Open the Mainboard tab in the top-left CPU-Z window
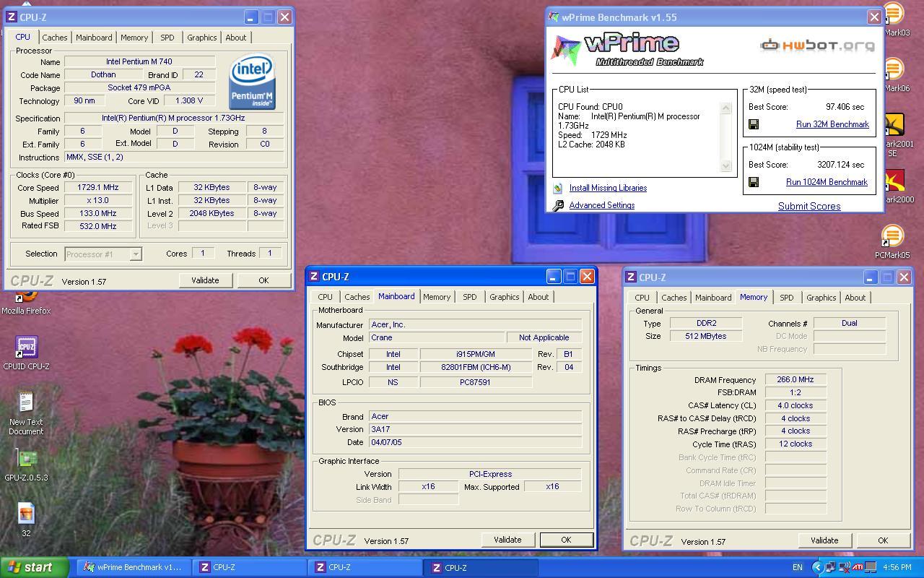This screenshot has height=578, width=924. click(x=94, y=38)
